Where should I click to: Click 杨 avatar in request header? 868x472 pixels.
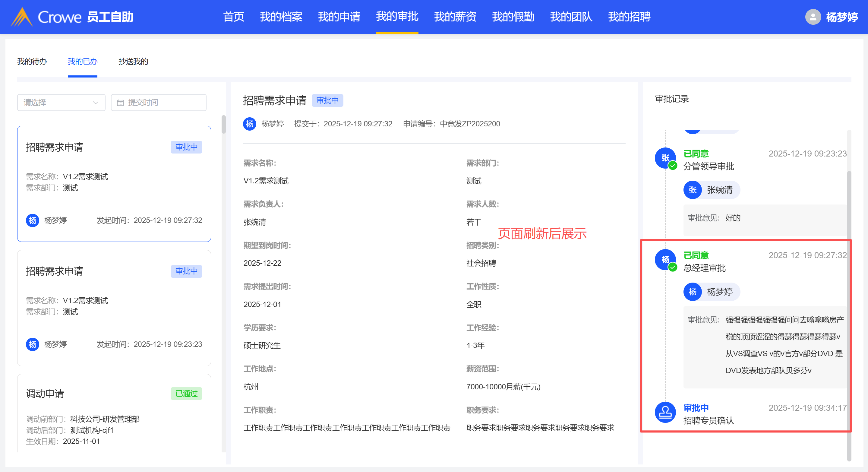[249, 124]
